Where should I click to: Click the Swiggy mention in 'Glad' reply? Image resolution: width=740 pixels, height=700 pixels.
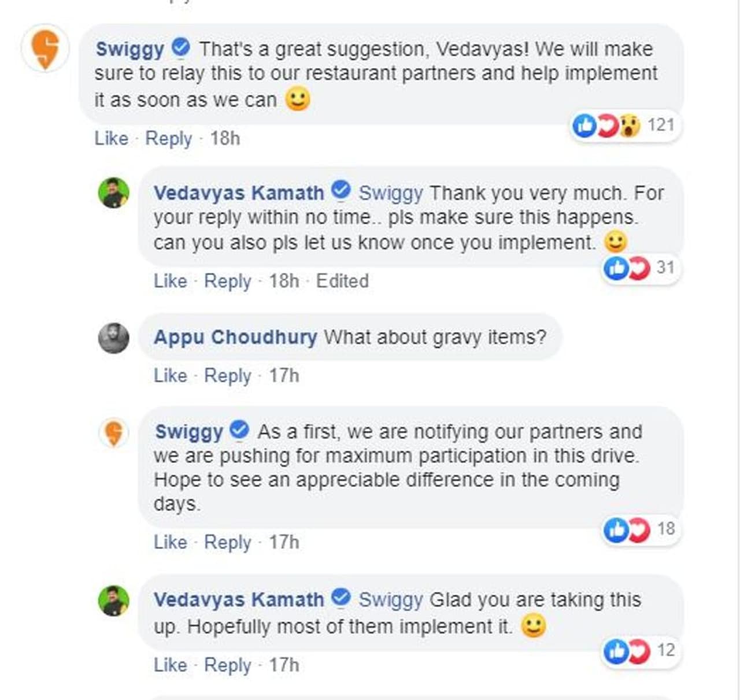[x=391, y=600]
